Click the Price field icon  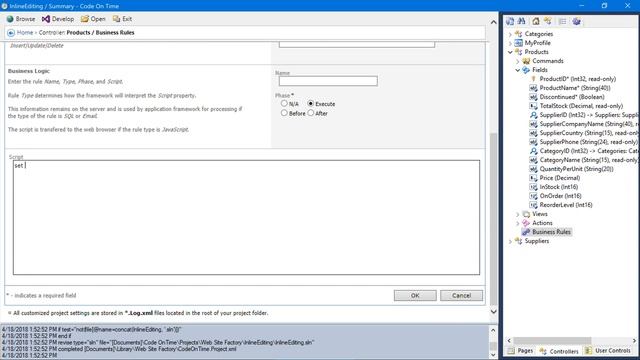coord(533,178)
